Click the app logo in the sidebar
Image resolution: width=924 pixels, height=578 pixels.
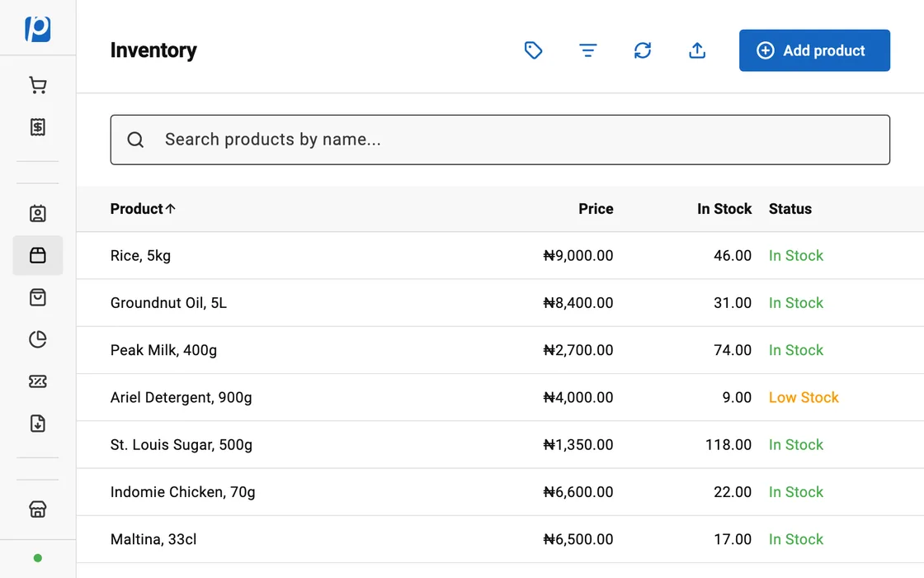[x=38, y=28]
